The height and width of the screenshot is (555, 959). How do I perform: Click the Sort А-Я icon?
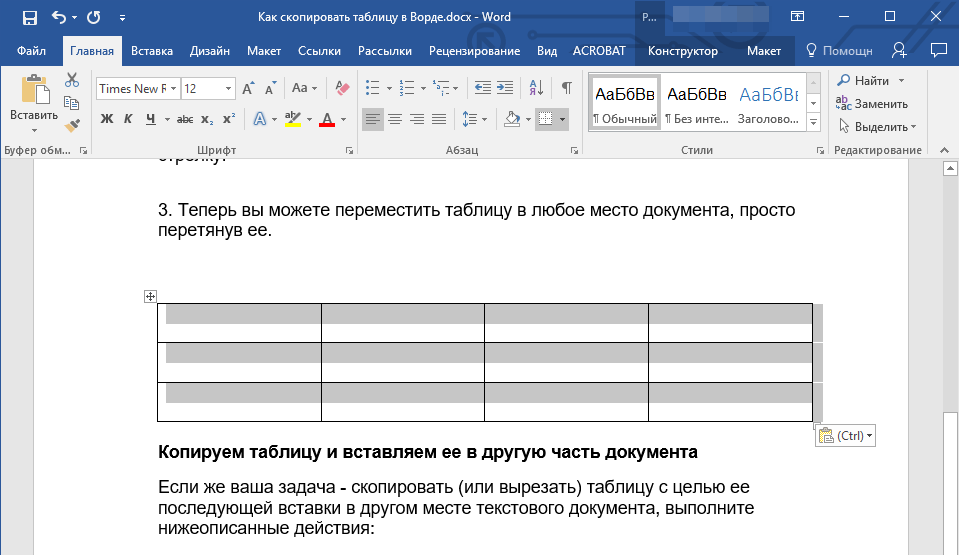(x=537, y=88)
